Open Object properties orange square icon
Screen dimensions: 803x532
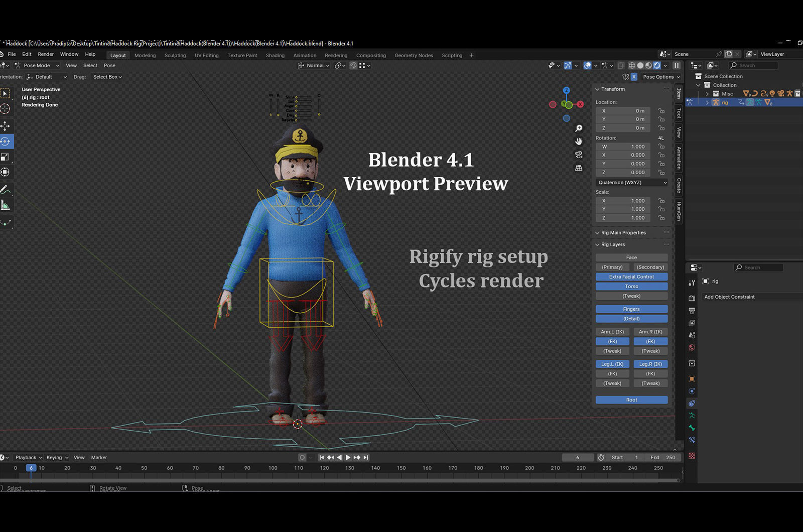coord(692,378)
